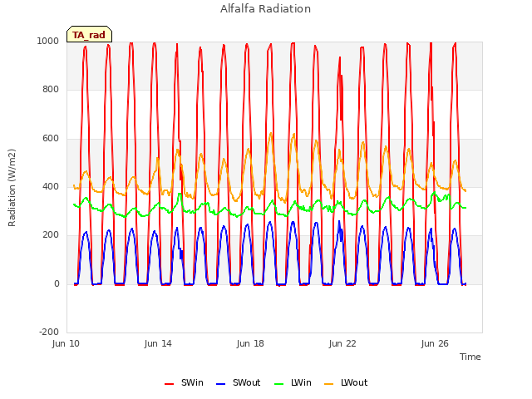Viewport: 532px width, 399px height.
Task: Click the Radiation (W/m2) axis label
Action: (x=12, y=188)
